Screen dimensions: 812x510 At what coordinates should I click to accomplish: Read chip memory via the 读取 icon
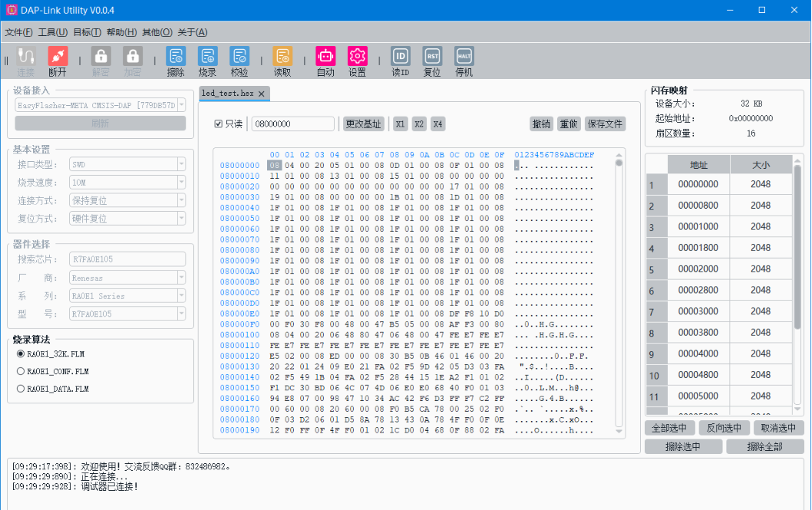[x=283, y=61]
